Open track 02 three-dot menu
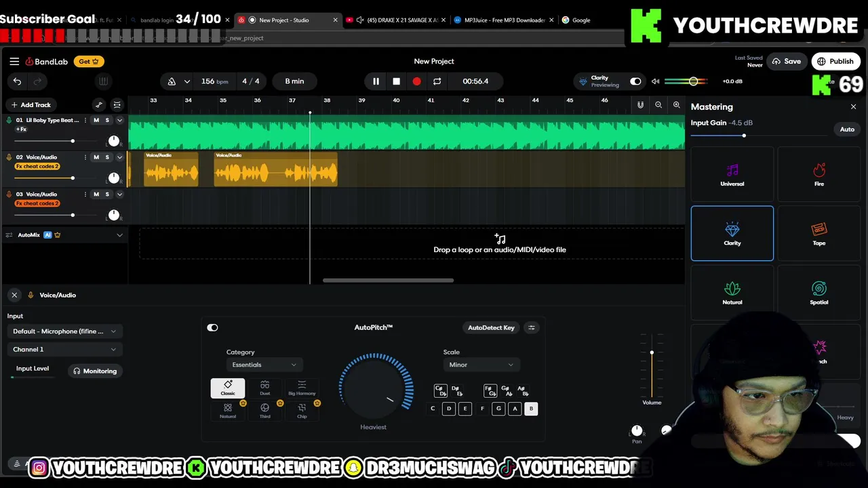This screenshot has height=488, width=868. point(85,157)
